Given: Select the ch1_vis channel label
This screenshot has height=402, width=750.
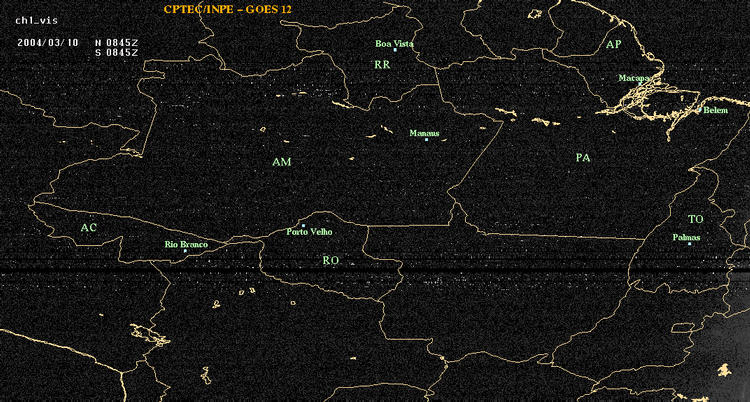Looking at the screenshot, I should pos(36,21).
